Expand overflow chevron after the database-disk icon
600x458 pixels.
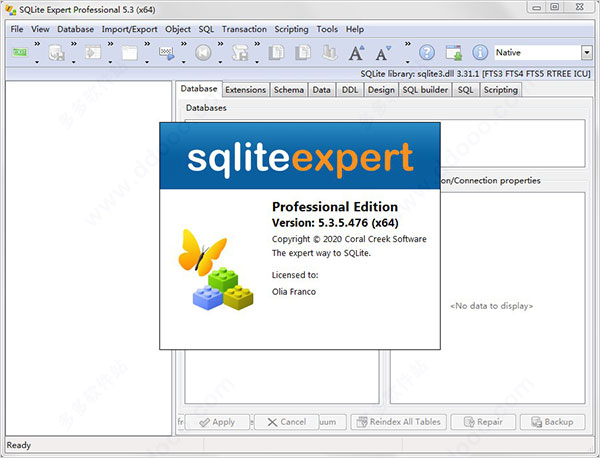(x=74, y=44)
